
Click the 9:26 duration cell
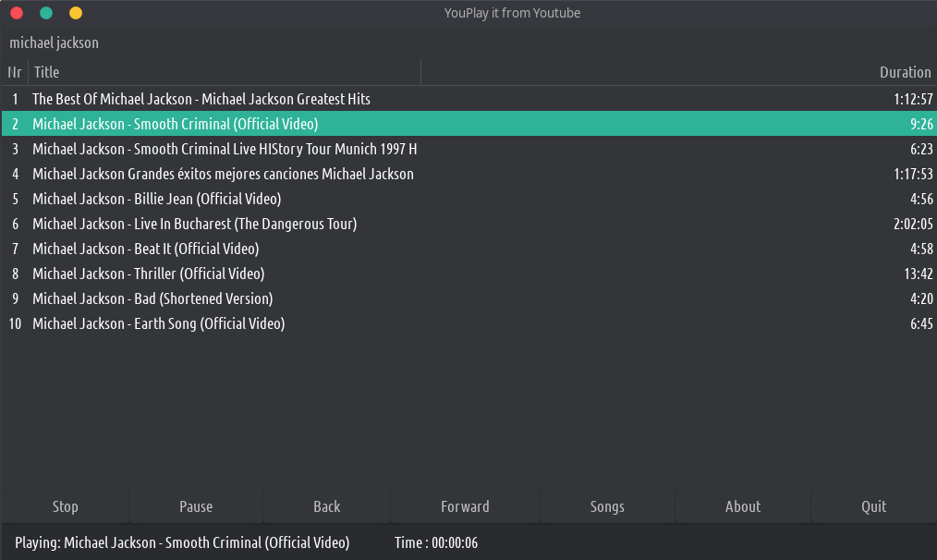(x=921, y=125)
